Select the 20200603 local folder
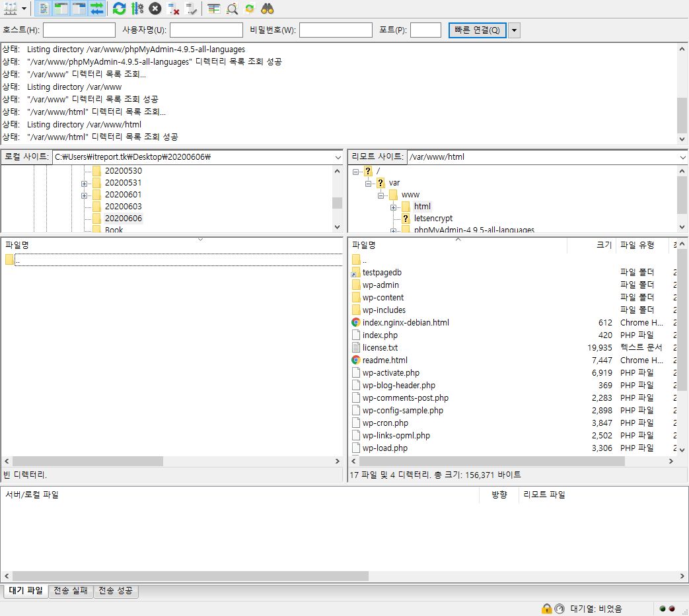Viewport: 689px width, 616px height. (x=123, y=207)
